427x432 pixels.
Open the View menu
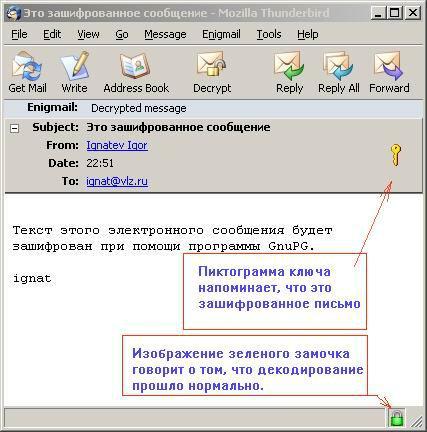point(88,34)
